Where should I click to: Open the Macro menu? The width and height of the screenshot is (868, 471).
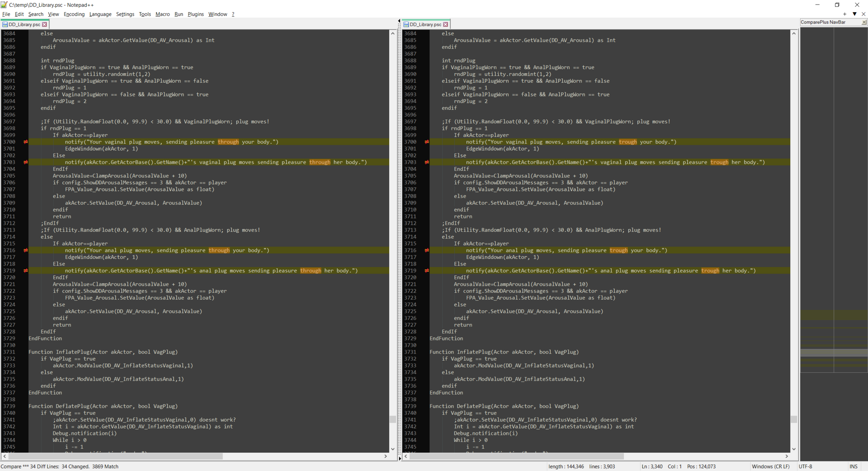coord(163,14)
